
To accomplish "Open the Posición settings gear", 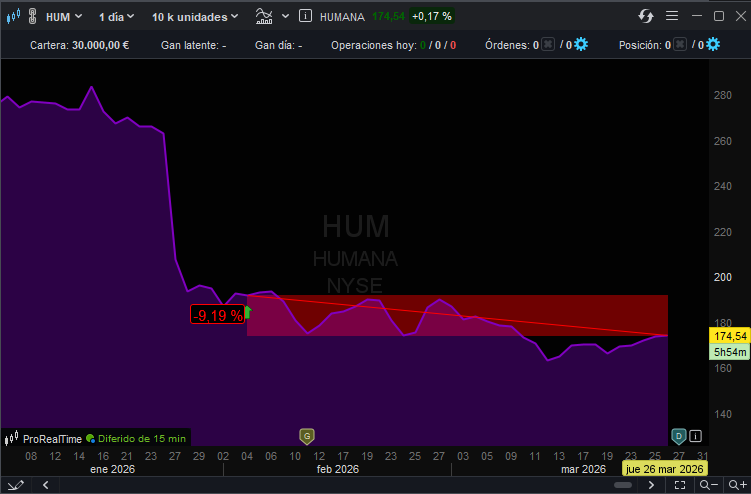I will (x=713, y=45).
